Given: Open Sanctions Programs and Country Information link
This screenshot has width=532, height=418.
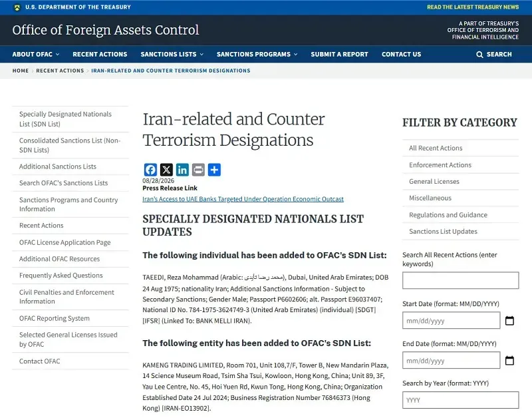Looking at the screenshot, I should [x=70, y=204].
